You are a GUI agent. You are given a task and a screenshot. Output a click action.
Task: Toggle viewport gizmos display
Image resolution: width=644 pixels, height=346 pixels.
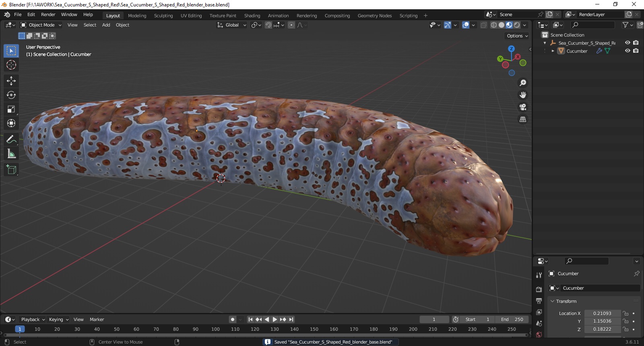[x=447, y=25]
